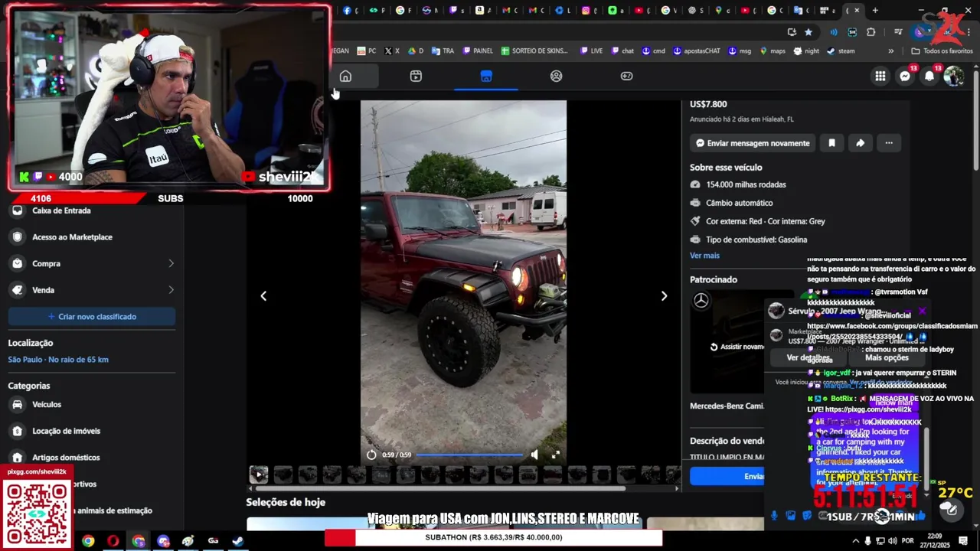The height and width of the screenshot is (551, 980).
Task: Open the night bookmark
Action: pyautogui.click(x=805, y=51)
